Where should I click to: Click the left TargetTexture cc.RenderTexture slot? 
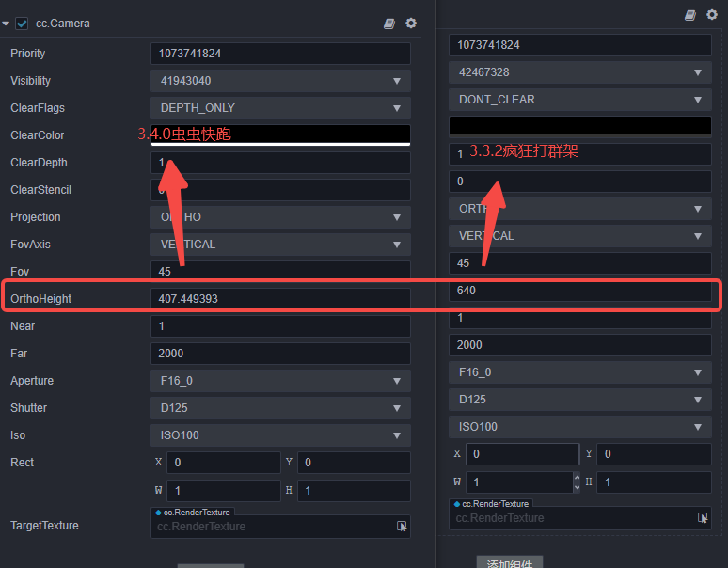280,527
